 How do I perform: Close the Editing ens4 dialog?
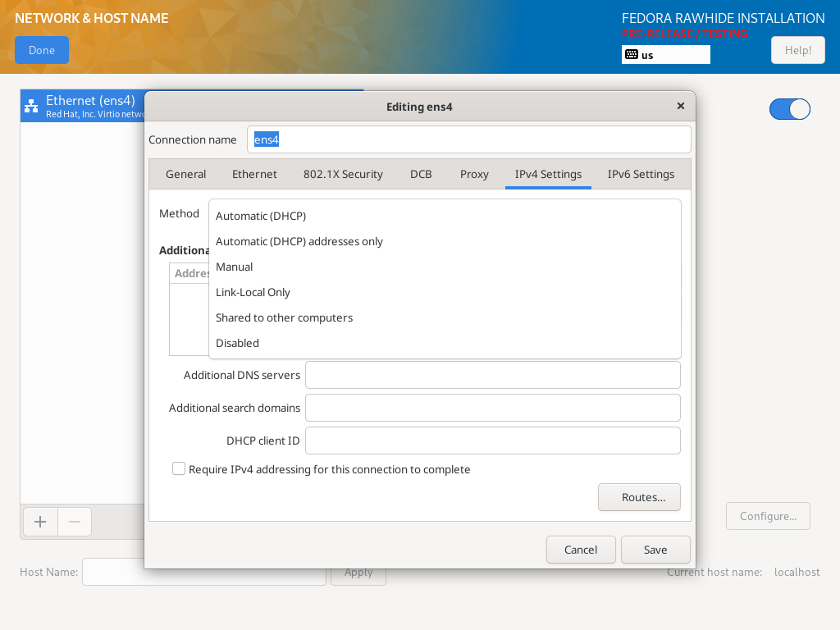point(680,106)
